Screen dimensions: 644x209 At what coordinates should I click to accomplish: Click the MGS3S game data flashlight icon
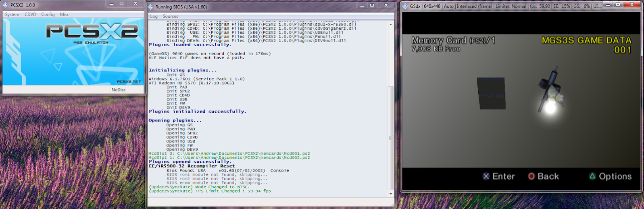[x=550, y=90]
